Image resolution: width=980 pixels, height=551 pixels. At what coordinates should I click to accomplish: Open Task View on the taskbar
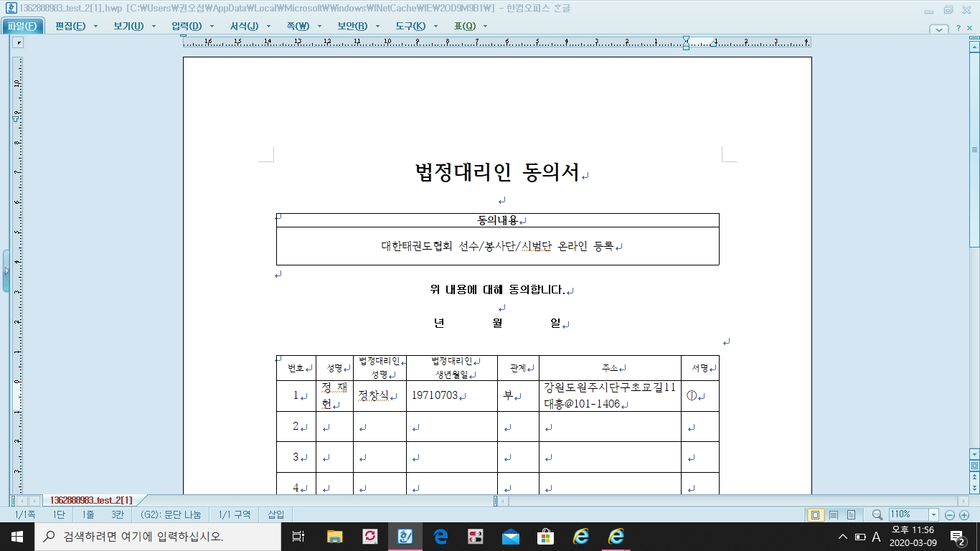point(298,536)
